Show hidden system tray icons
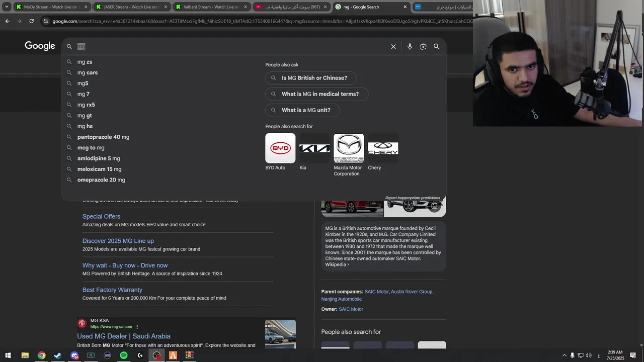Screen dimensions: 644x362 (564, 355)
